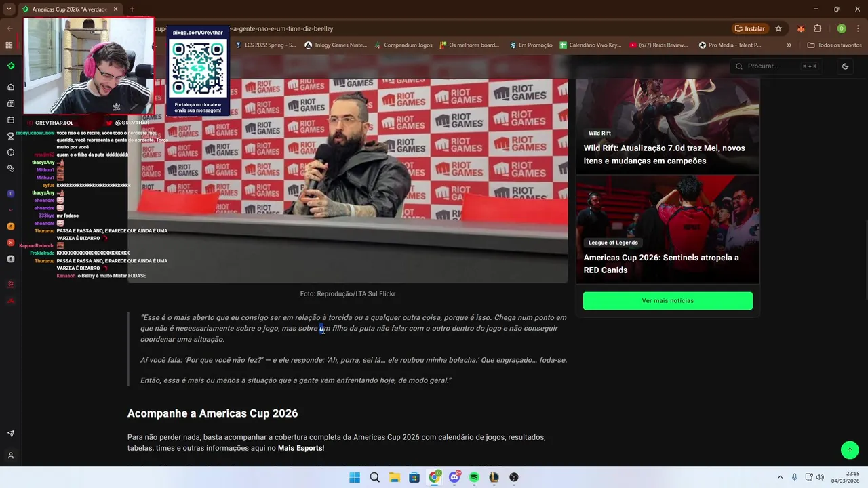
Task: Open the Chrome profile avatar
Action: coord(842,28)
